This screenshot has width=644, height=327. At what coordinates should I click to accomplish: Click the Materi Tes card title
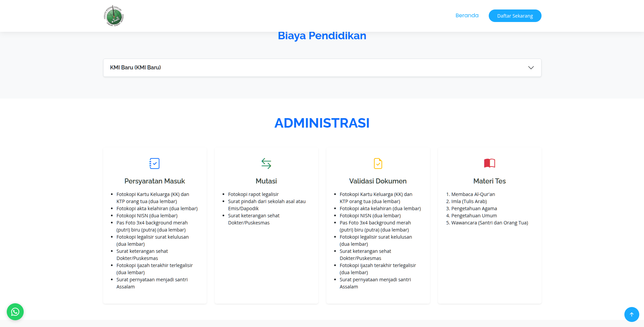(x=489, y=181)
